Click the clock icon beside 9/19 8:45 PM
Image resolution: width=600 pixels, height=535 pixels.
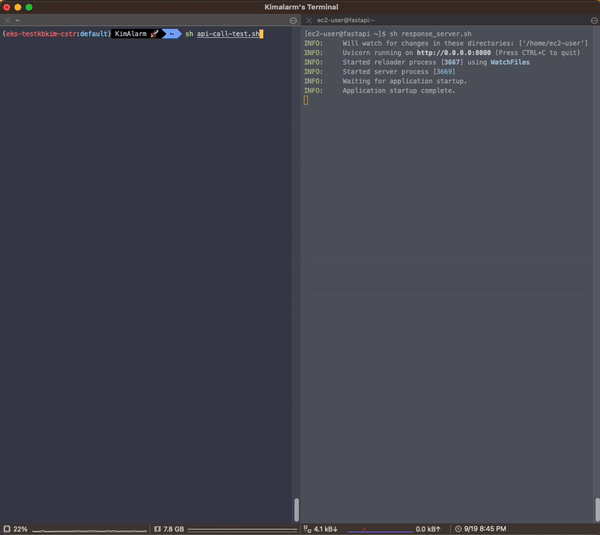coord(458,529)
